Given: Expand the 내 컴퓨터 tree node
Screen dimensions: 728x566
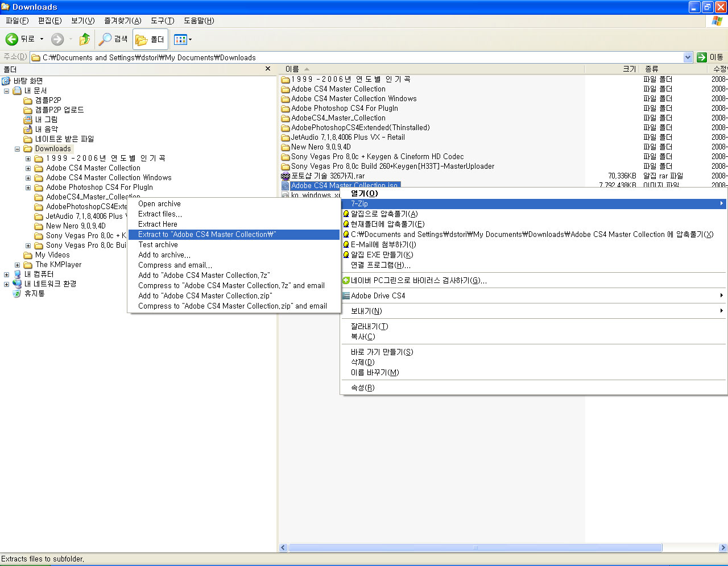Looking at the screenshot, I should click(x=6, y=274).
